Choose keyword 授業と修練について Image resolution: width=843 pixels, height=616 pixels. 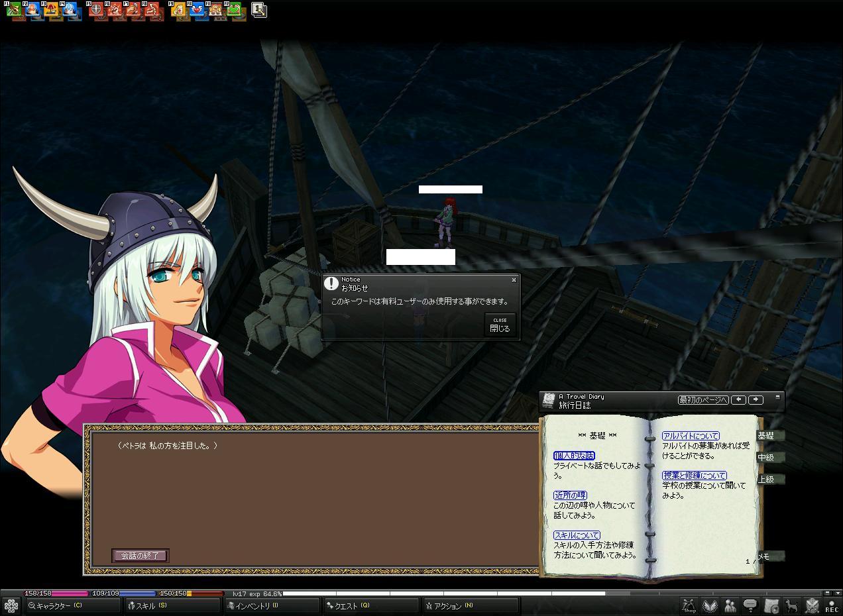(x=695, y=476)
